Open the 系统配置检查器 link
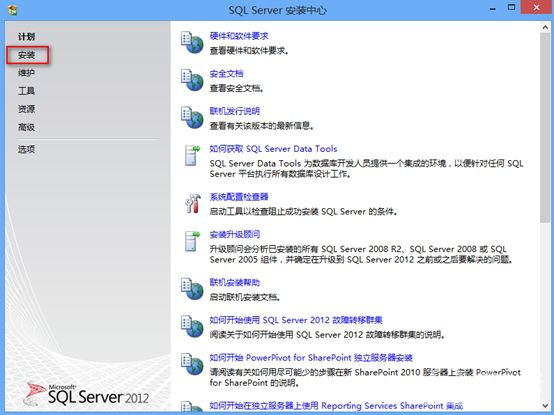Screen dimensions: 554x415 coord(239,197)
